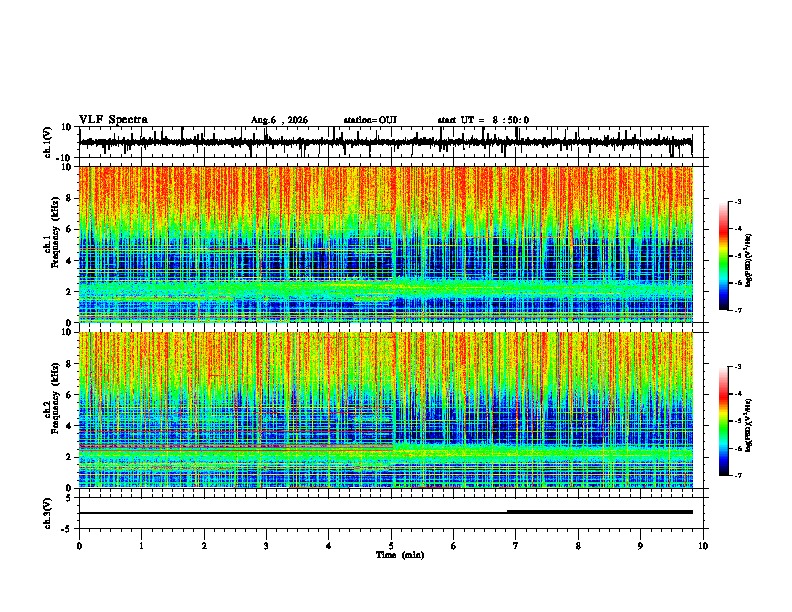This screenshot has height=612, width=792.
Task: Click the "VLF Spectra" plot title
Action: pos(113,120)
